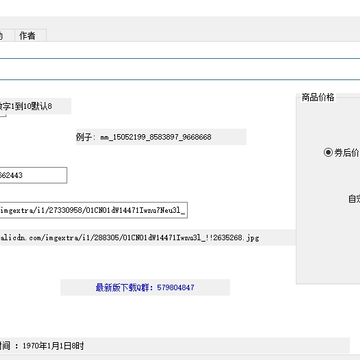This screenshot has height=360, width=360.
Task: Click example text mm_15052199_8583897_9668668
Action: [156, 137]
